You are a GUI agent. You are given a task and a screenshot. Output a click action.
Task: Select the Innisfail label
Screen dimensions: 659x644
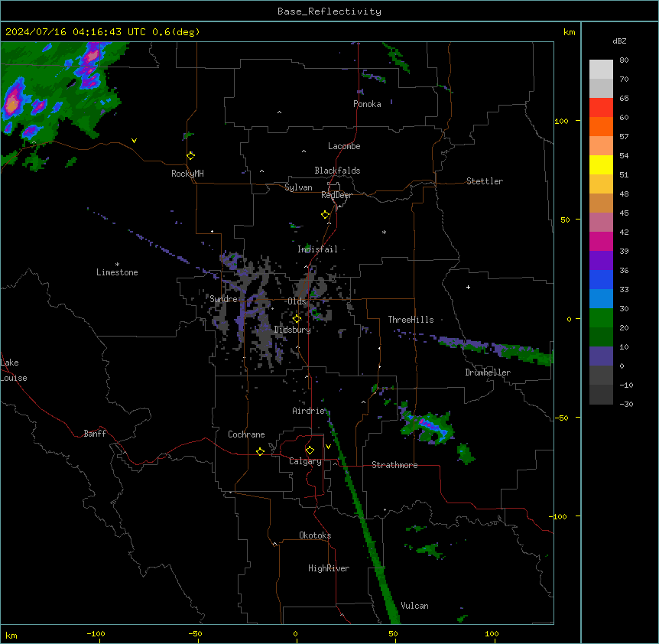click(317, 249)
